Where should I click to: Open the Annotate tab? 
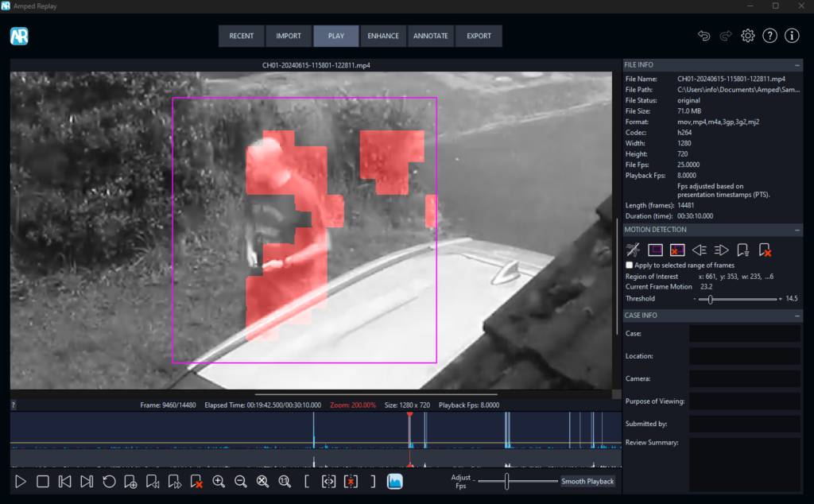[x=431, y=36]
